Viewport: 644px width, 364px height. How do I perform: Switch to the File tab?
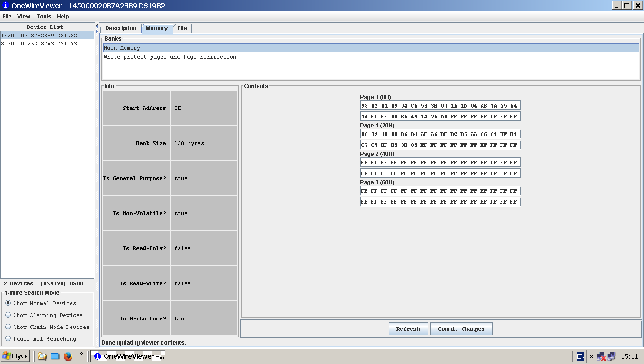tap(182, 28)
